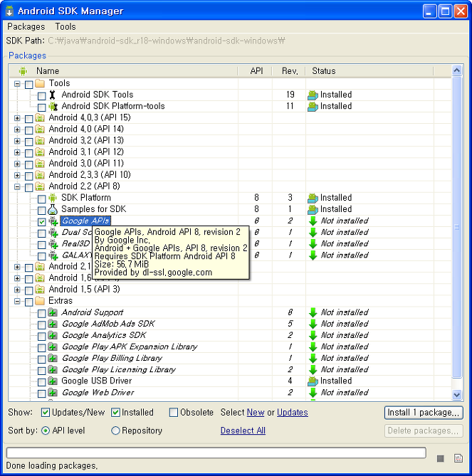The height and width of the screenshot is (476, 472).
Task: Click the Tools folder icon
Action: [x=40, y=83]
